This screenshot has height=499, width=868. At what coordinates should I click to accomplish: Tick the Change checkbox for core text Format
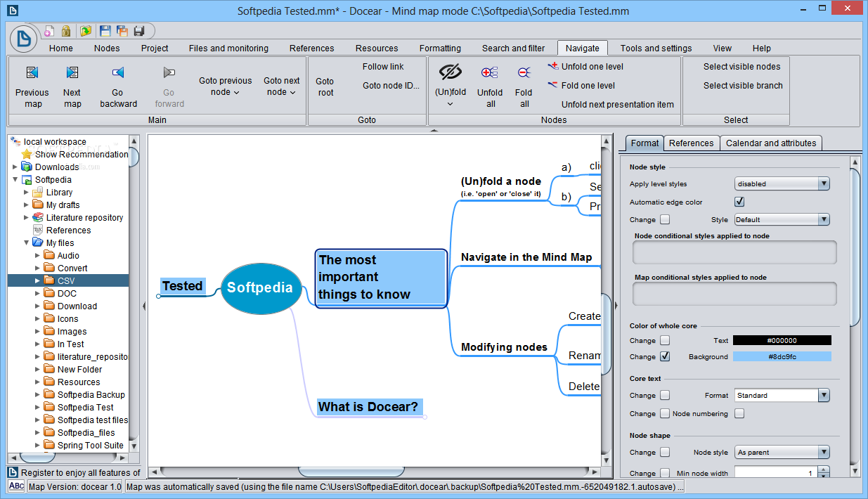pyautogui.click(x=665, y=396)
